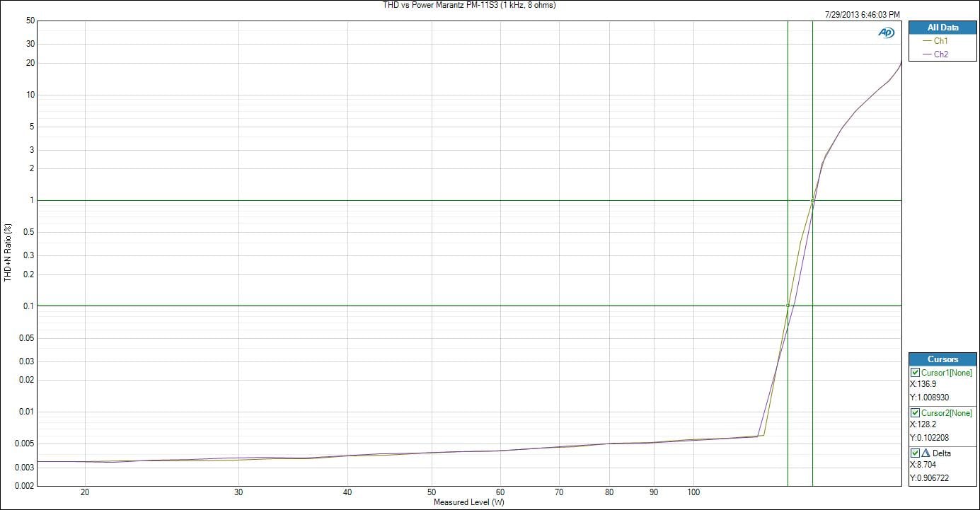This screenshot has height=510, width=980.
Task: Click the Cursor1[None] label
Action: click(x=946, y=373)
